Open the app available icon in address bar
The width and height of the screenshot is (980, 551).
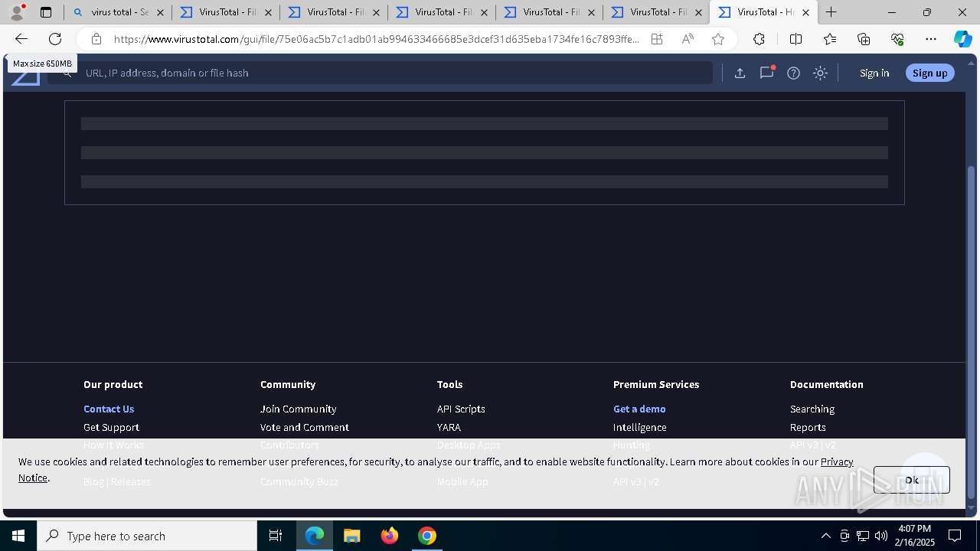pyautogui.click(x=657, y=39)
